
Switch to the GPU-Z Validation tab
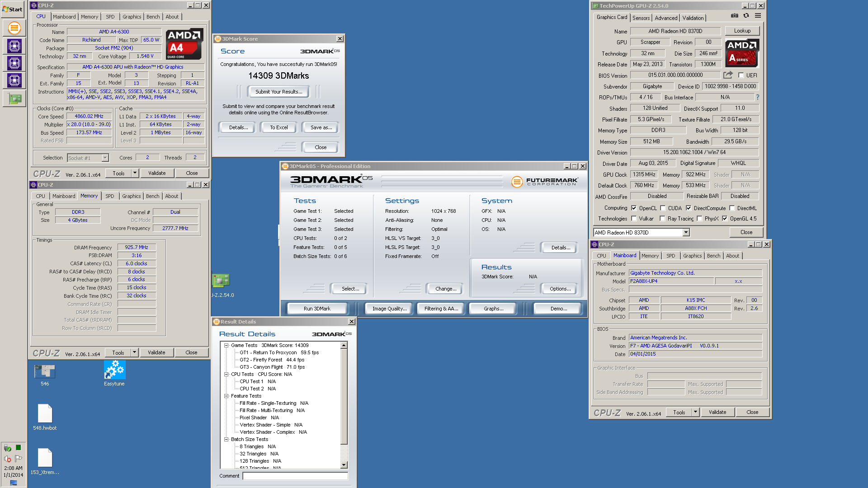click(x=693, y=18)
